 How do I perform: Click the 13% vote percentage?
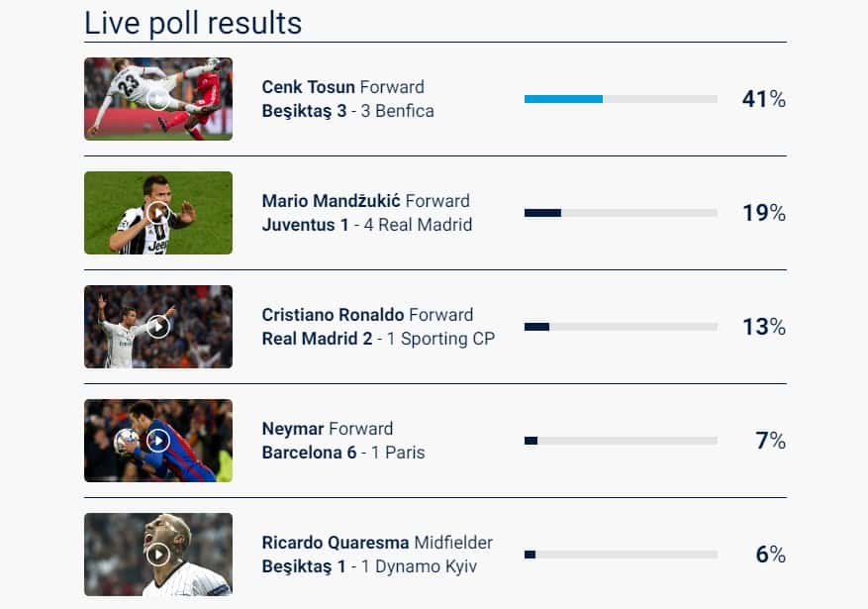click(764, 327)
